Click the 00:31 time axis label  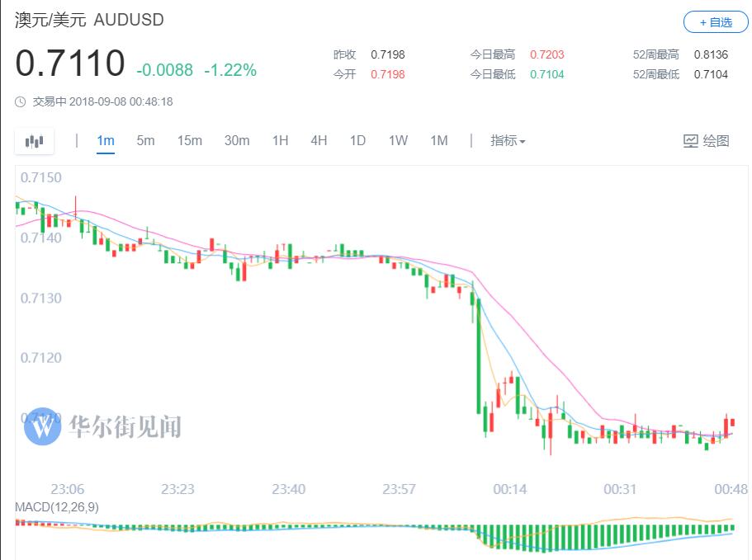[620, 489]
